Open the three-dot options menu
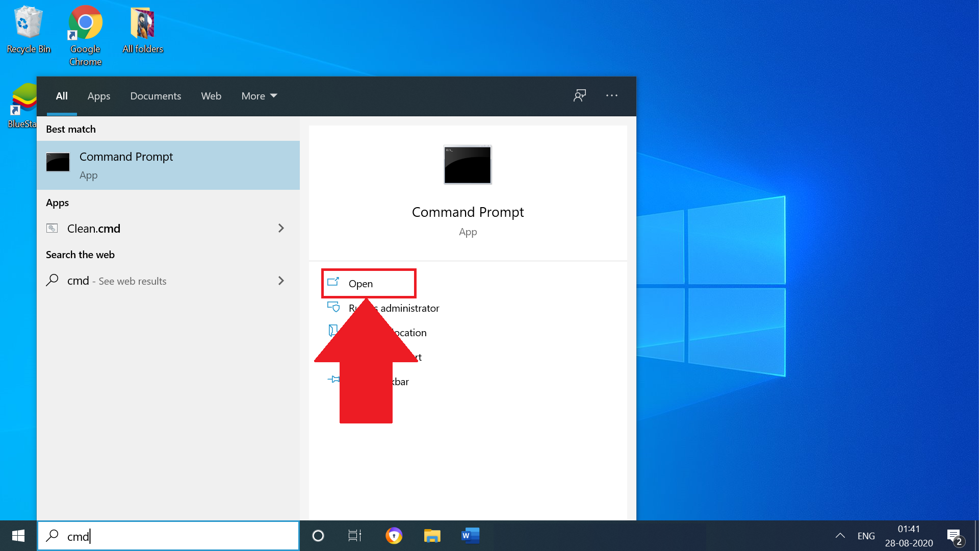 [x=612, y=95]
